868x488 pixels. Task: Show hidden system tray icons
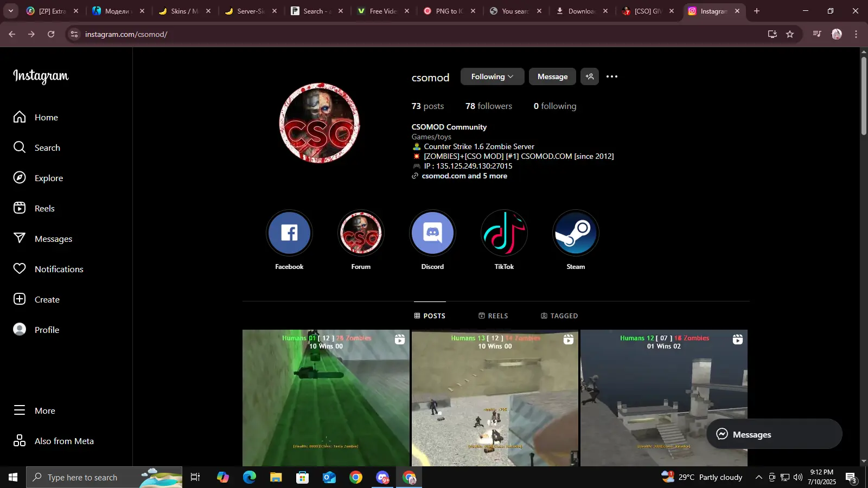pos(759,477)
